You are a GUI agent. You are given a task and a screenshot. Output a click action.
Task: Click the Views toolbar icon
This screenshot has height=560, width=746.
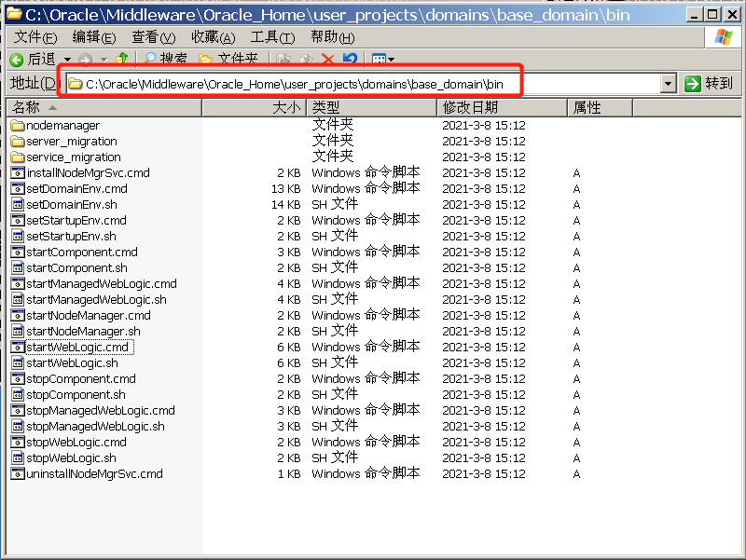click(x=379, y=60)
